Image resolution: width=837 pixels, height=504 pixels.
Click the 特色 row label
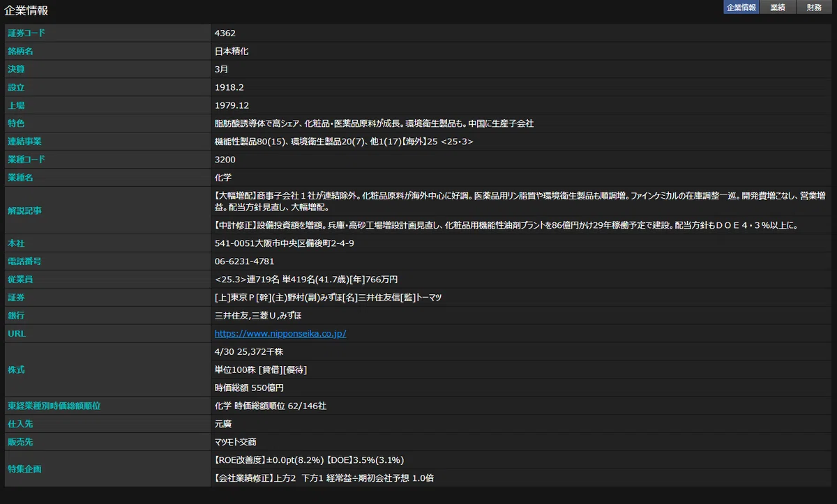[16, 123]
